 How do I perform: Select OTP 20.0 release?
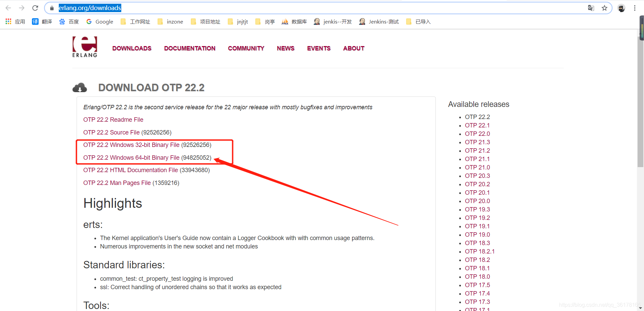tap(477, 201)
